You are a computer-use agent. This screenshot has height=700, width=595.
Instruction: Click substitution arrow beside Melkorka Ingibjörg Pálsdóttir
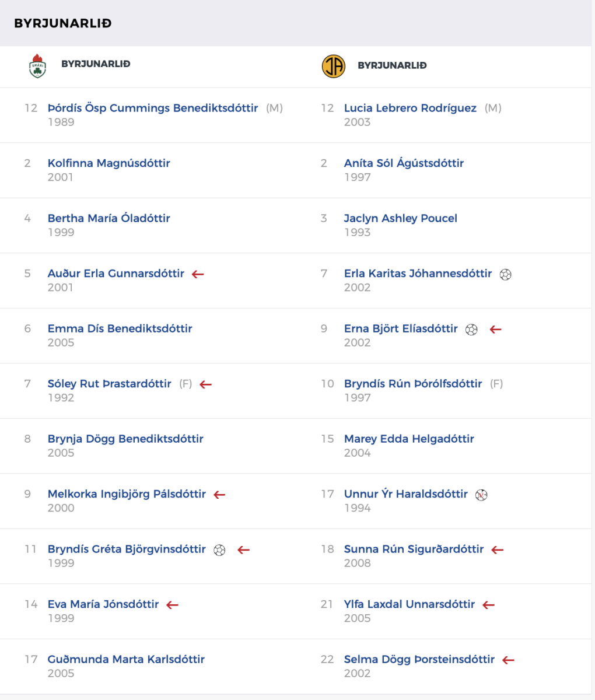tap(219, 495)
